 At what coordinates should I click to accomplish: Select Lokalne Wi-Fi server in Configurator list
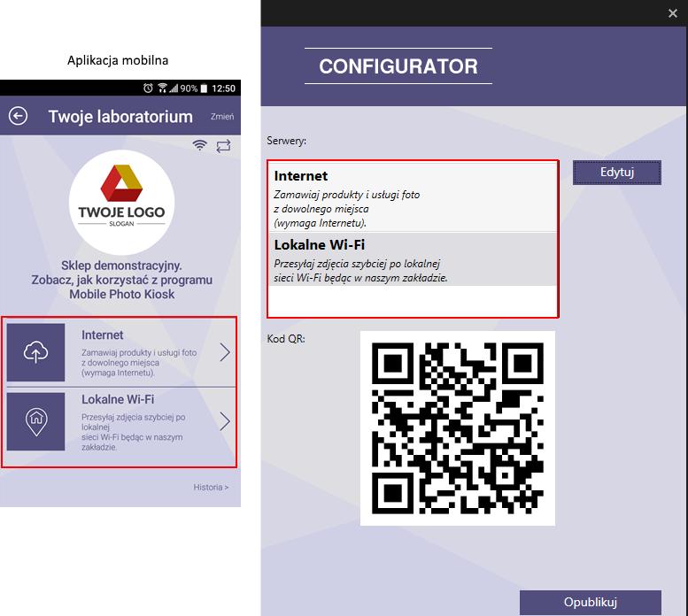[x=413, y=259]
